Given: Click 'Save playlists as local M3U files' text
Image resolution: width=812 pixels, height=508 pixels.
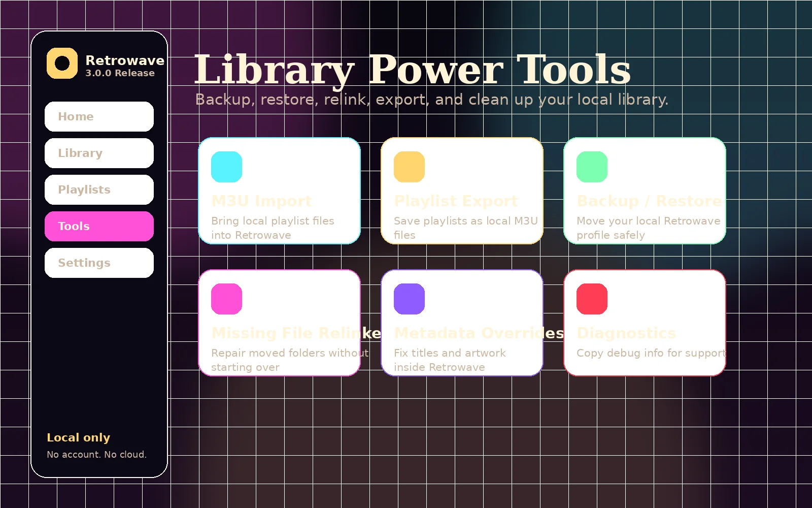Looking at the screenshot, I should pyautogui.click(x=465, y=228).
